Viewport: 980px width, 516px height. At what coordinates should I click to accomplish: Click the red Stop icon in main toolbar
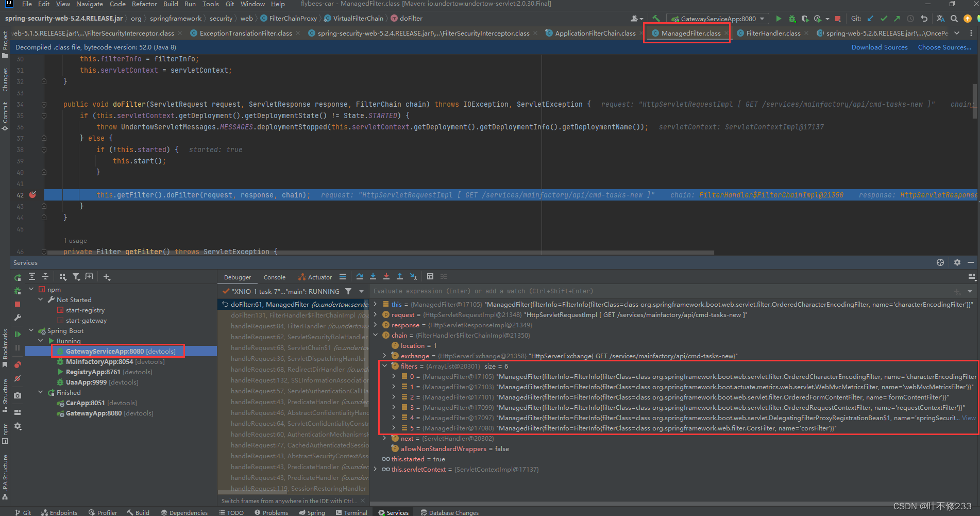tap(838, 19)
